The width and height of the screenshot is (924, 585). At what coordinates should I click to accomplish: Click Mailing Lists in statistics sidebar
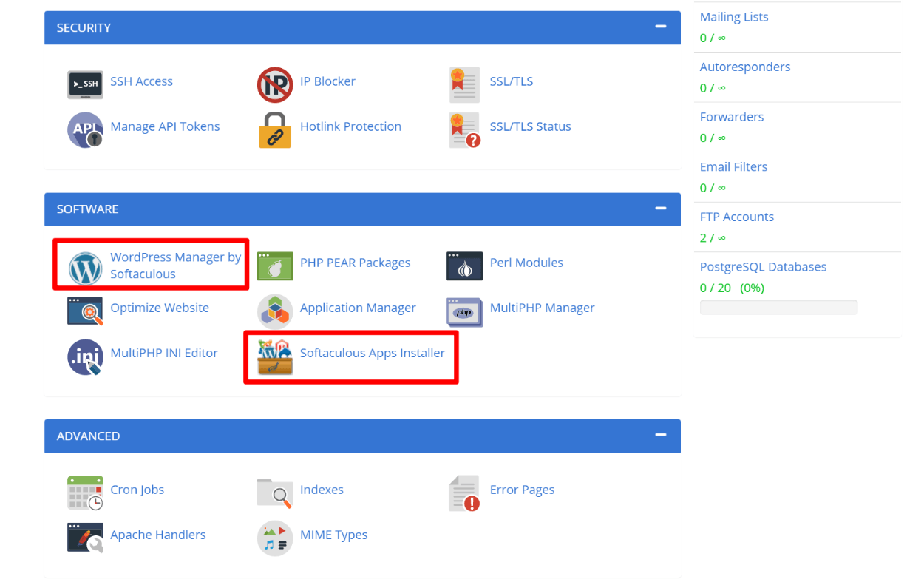734,17
